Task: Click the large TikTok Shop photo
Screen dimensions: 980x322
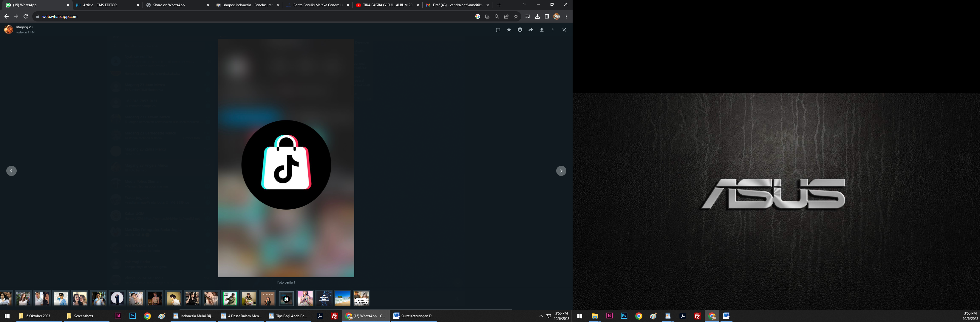Action: coord(286,158)
